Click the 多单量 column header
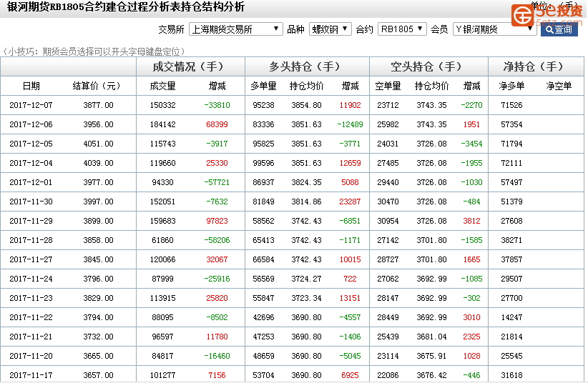The image size is (588, 383). [x=263, y=86]
